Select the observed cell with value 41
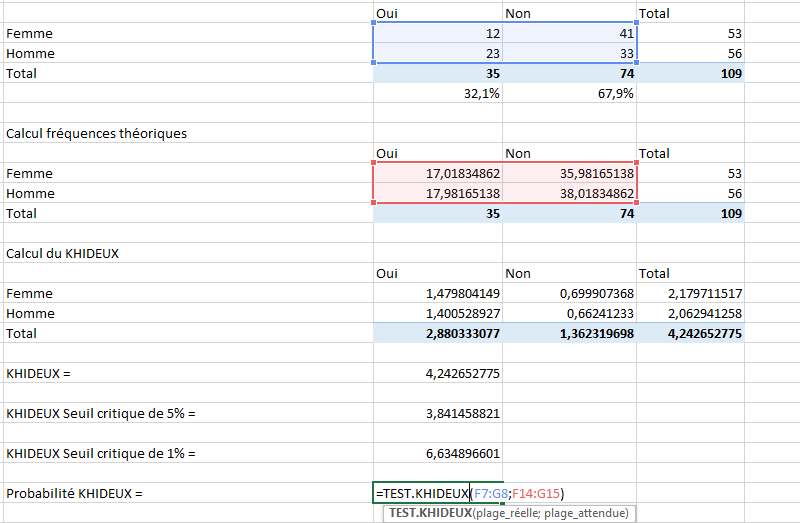 pyautogui.click(x=569, y=33)
